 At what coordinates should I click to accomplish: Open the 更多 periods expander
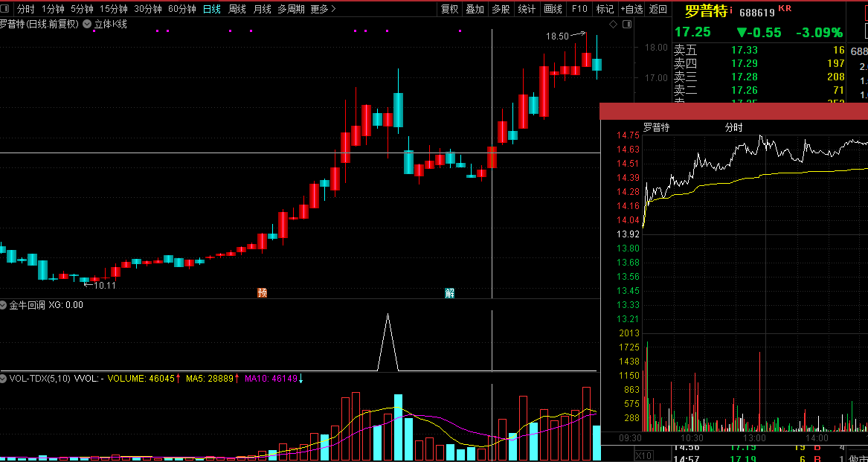tap(323, 9)
